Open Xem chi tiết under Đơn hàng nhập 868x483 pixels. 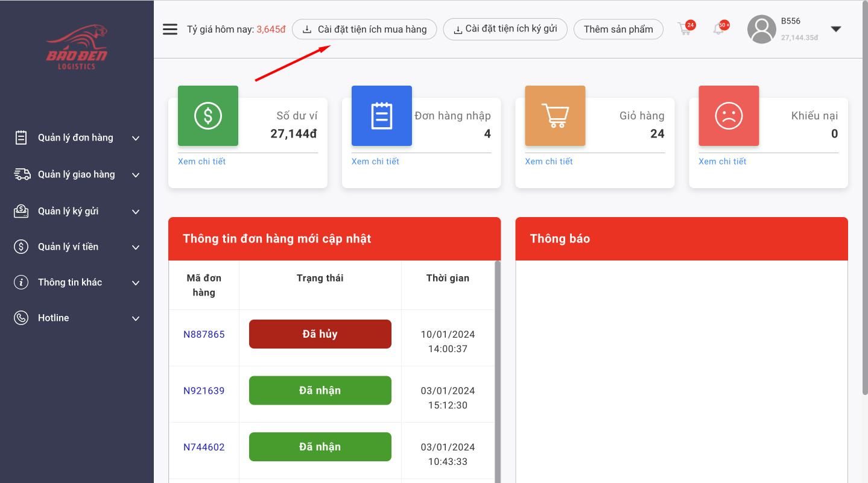point(375,161)
